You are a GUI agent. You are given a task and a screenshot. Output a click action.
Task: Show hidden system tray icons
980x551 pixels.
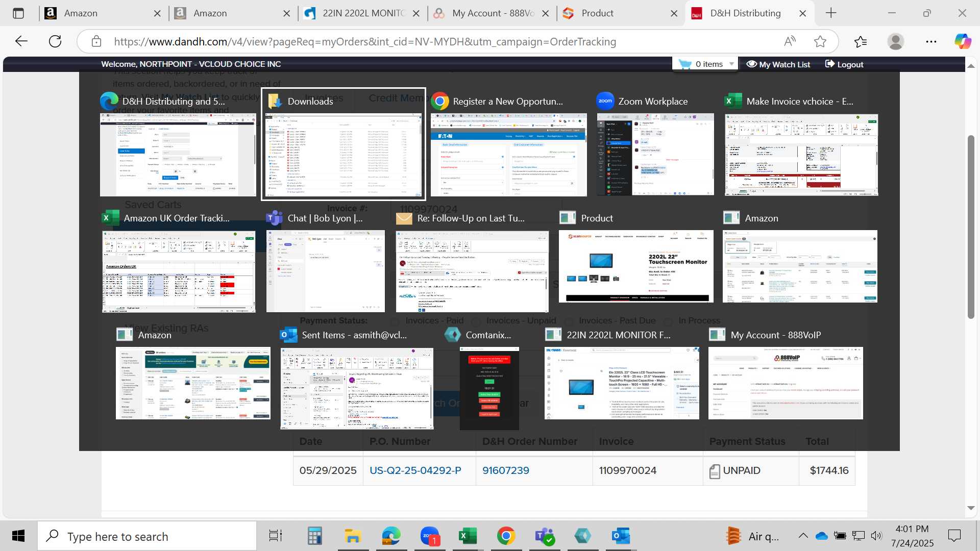tap(803, 536)
